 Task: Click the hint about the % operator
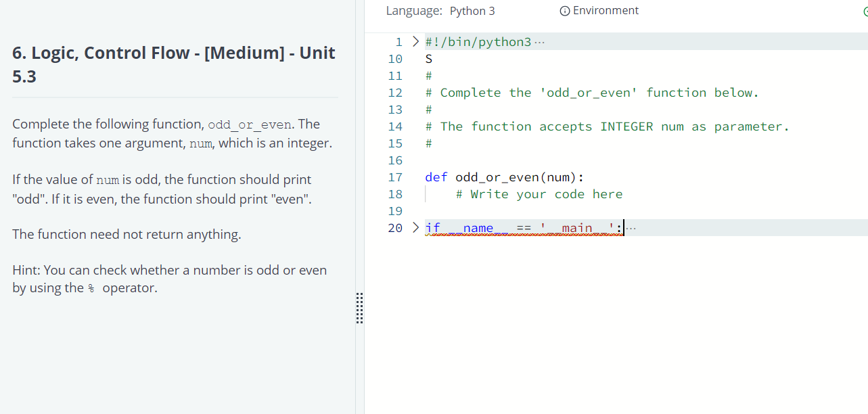point(170,279)
